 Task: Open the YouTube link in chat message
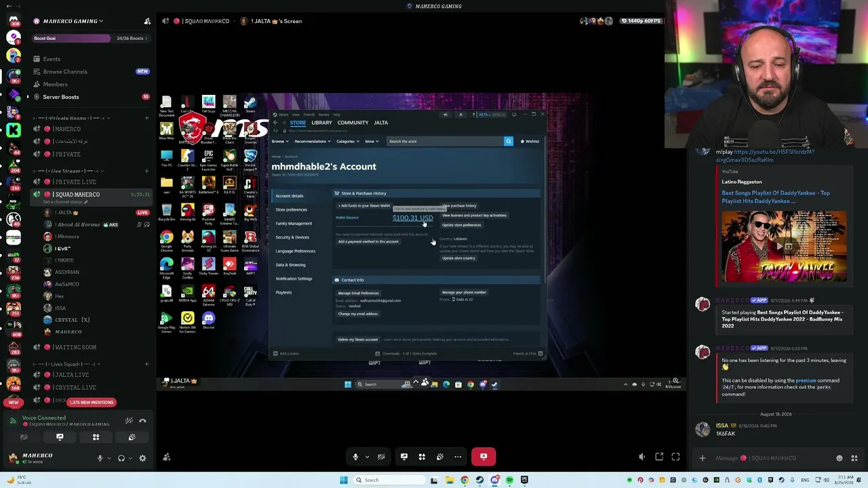[765, 156]
